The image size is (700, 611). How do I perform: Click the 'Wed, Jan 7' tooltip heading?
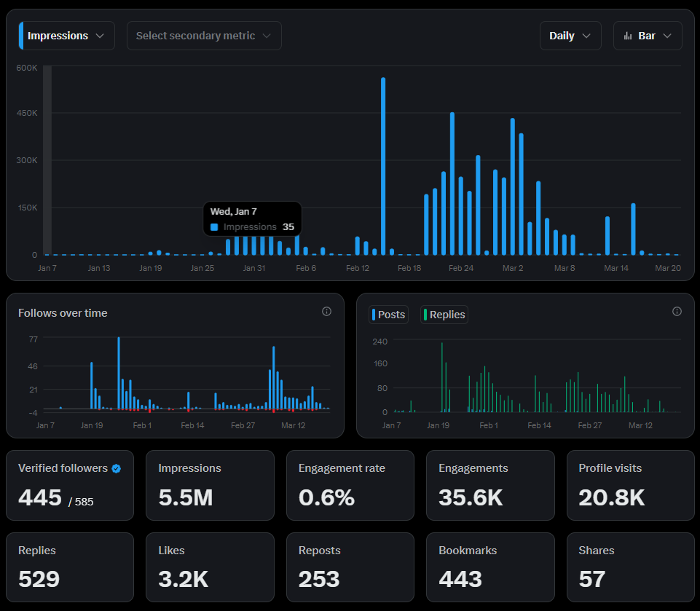pyautogui.click(x=234, y=211)
